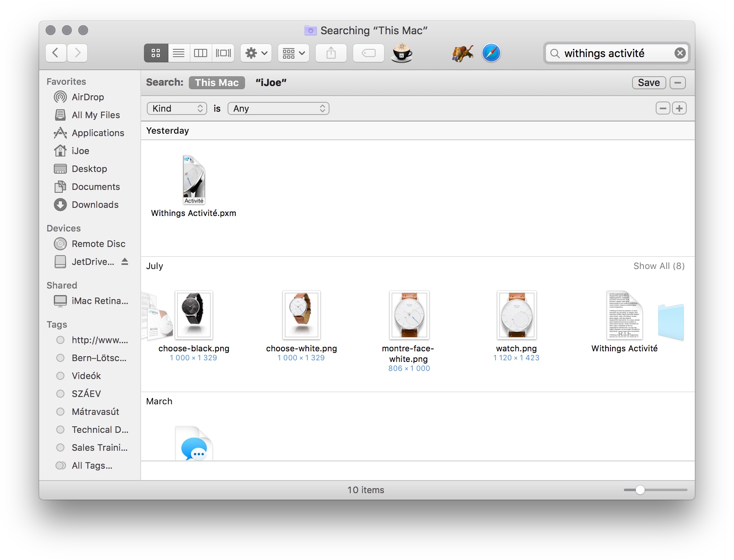Switch to column view
This screenshot has height=560, width=734.
click(201, 53)
